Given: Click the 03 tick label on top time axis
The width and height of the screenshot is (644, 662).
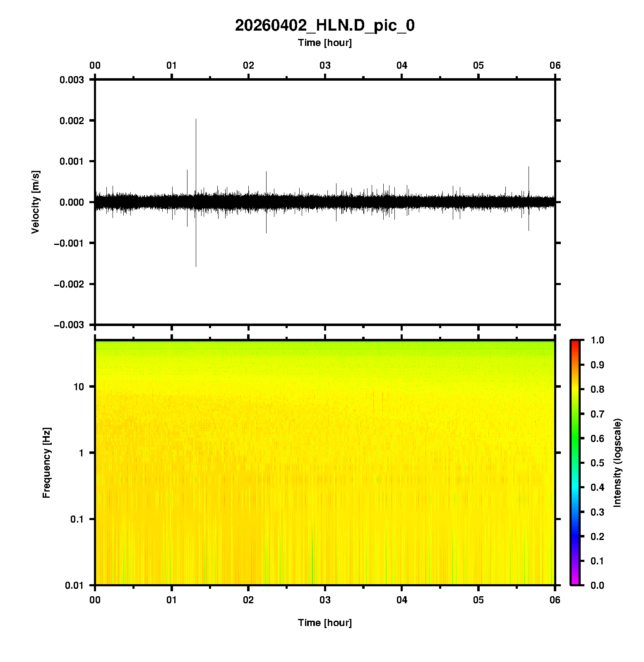Looking at the screenshot, I should click(325, 65).
